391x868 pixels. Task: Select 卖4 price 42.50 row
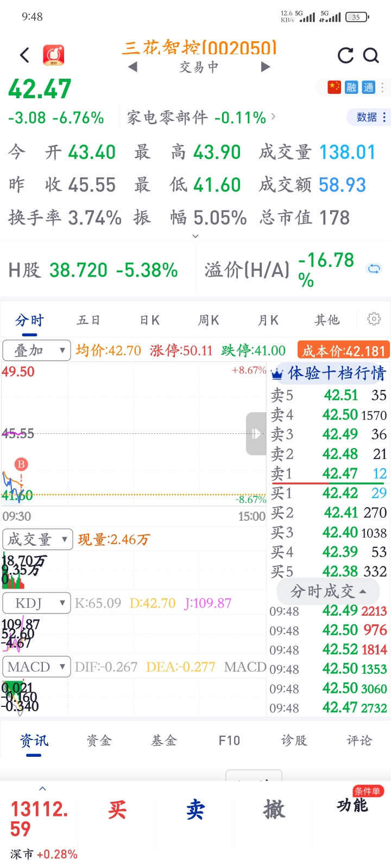[329, 415]
